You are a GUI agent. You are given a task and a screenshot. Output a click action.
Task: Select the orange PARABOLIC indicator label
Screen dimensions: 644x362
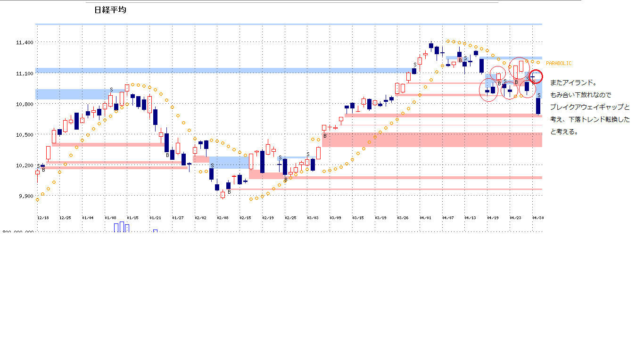(x=559, y=63)
